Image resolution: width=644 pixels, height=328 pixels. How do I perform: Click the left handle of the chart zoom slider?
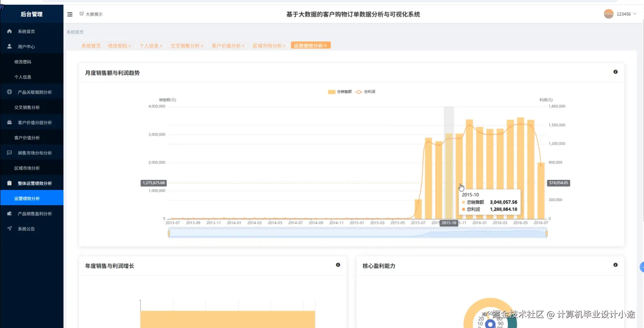(169, 233)
